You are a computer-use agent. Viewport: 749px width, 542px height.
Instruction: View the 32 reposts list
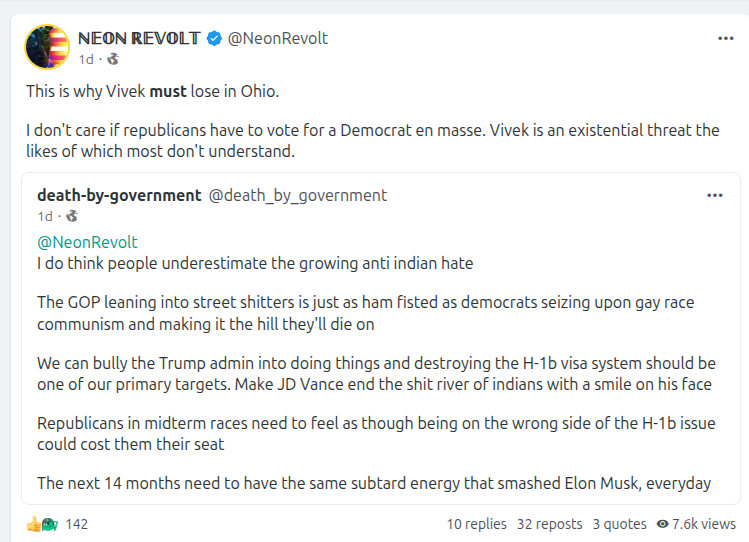549,524
